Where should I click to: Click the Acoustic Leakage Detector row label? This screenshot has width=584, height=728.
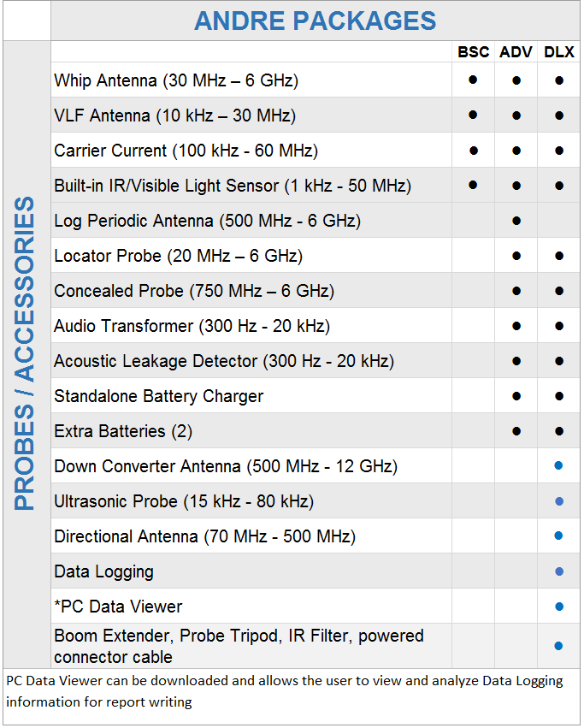coord(224,361)
